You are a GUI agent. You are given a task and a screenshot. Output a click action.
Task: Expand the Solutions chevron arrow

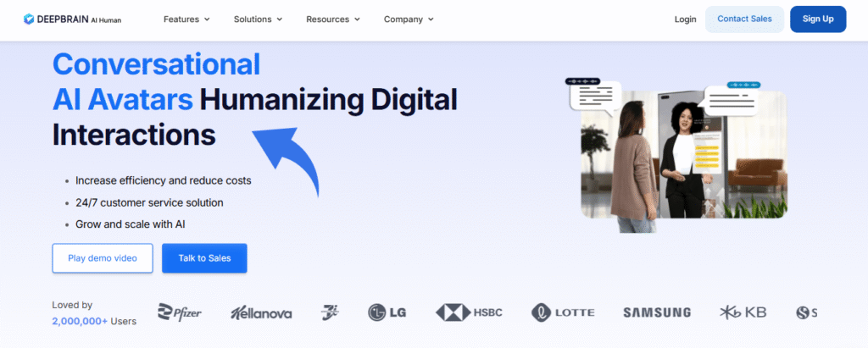pyautogui.click(x=280, y=19)
